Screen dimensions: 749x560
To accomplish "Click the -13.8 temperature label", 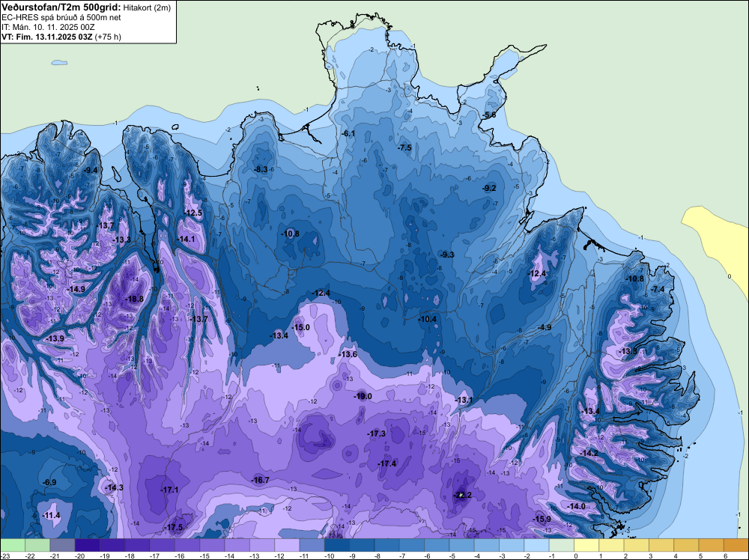I will (x=628, y=351).
